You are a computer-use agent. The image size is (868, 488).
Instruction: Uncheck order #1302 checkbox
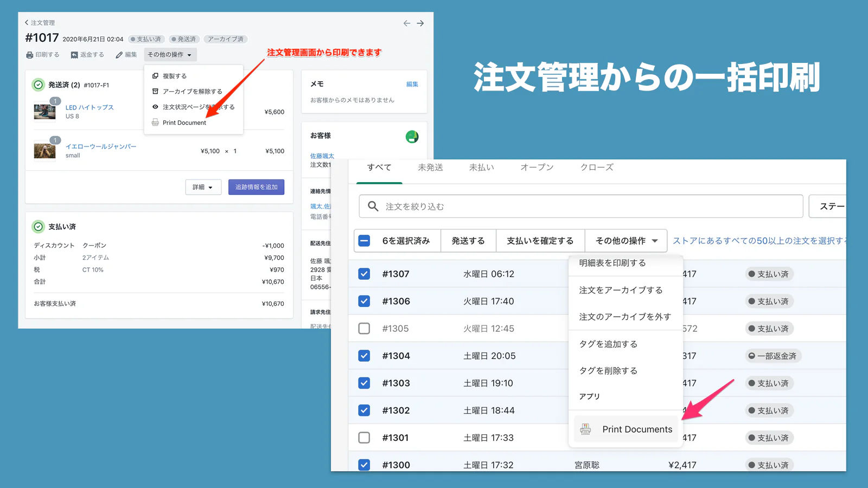pos(364,410)
